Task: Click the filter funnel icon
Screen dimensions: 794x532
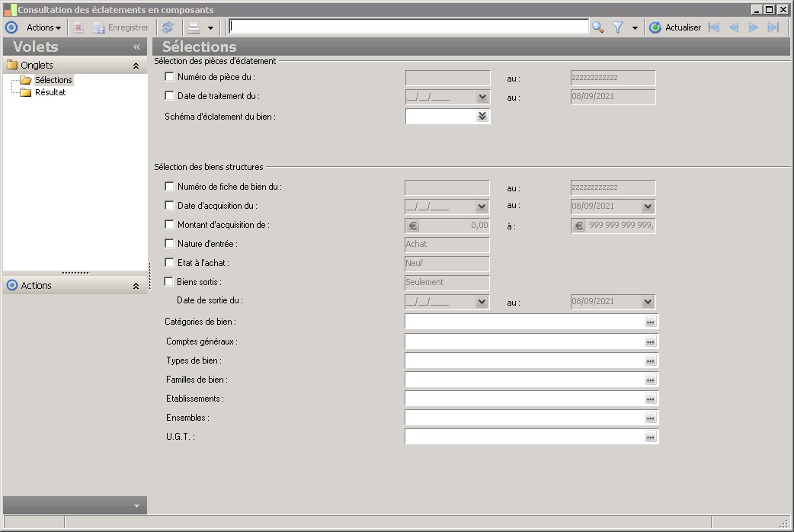Action: (x=618, y=27)
